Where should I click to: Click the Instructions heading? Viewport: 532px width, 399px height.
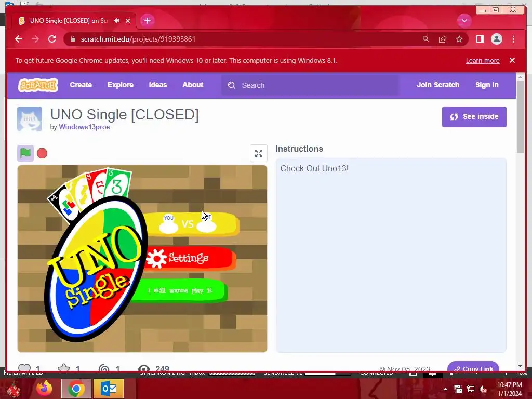299,149
